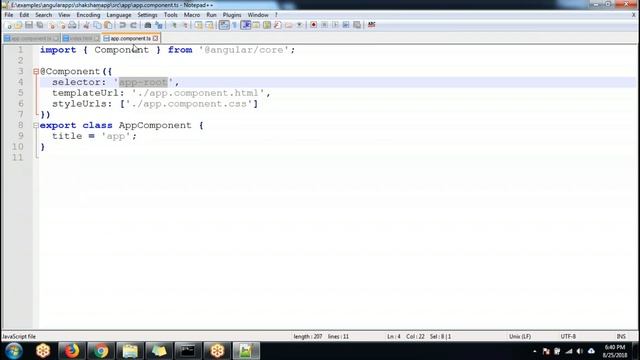The width and height of the screenshot is (640, 360).
Task: Toggle Word Wrap toolbar icon
Action: point(224,25)
